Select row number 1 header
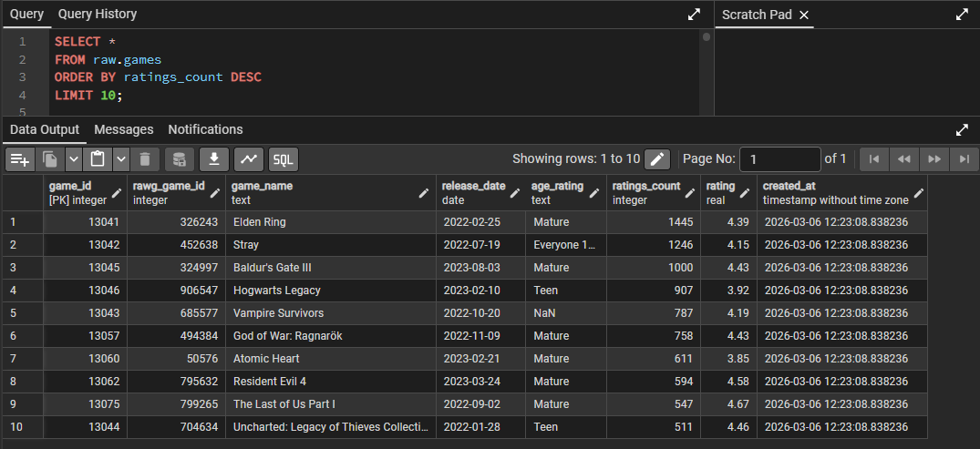 (x=23, y=222)
